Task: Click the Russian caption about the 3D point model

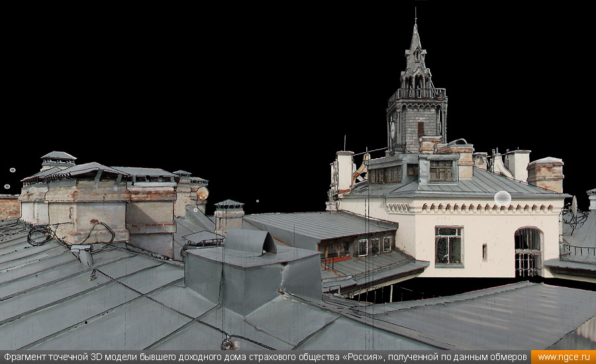Action: click(266, 357)
